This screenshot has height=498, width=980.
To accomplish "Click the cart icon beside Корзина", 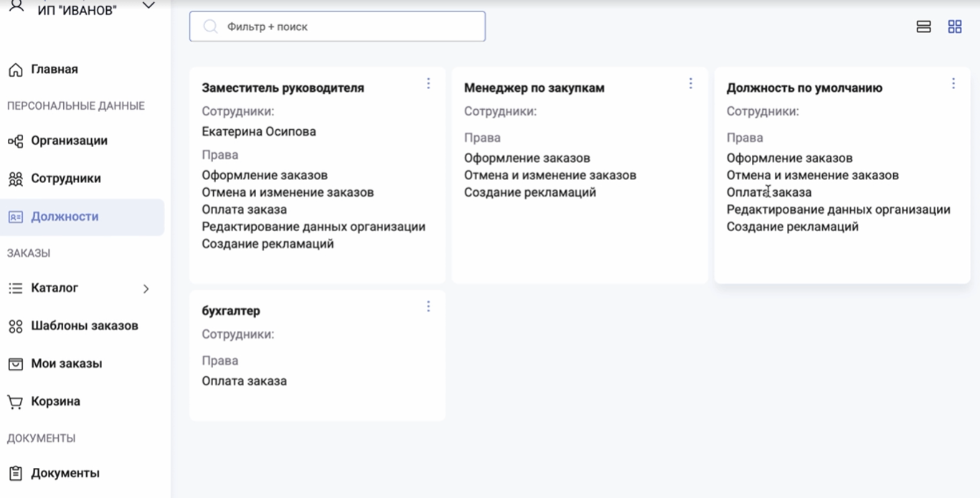I will [x=15, y=402].
